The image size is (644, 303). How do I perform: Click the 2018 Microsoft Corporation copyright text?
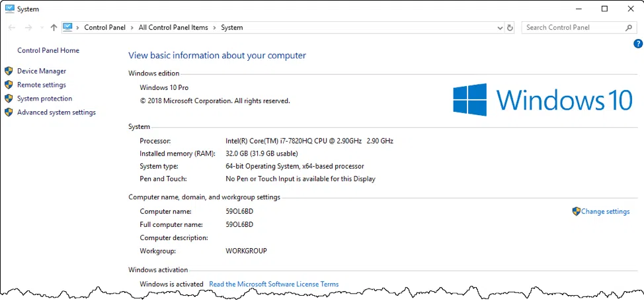tap(215, 101)
